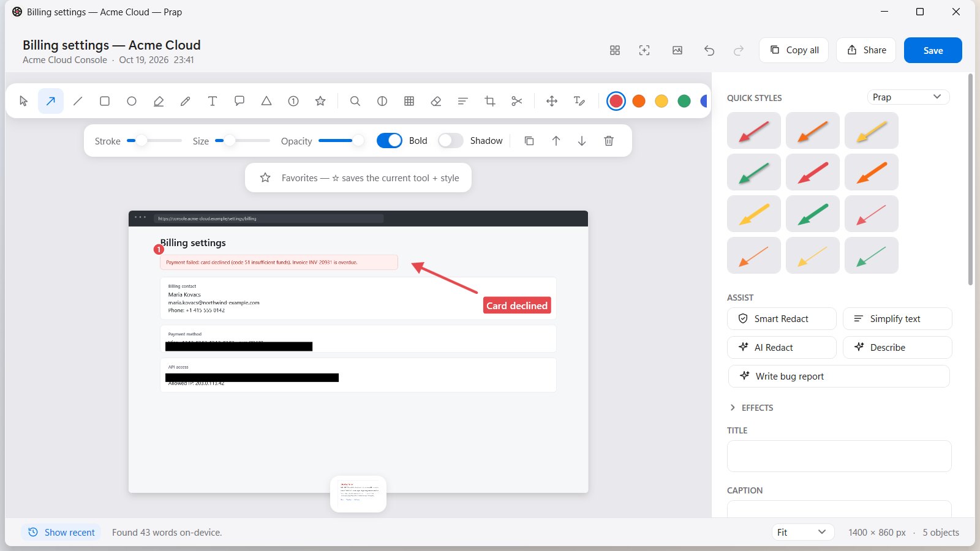980x551 pixels.
Task: Click the Describe assist button
Action: (897, 347)
